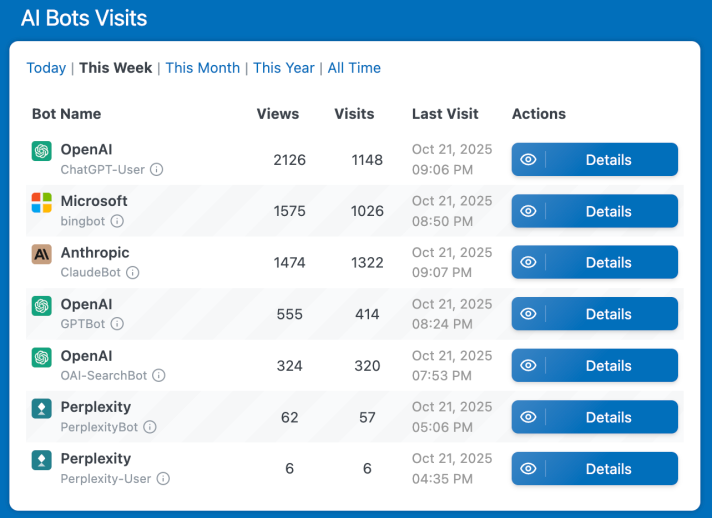Open Details for Anthropic ClaudeBot
This screenshot has width=712, height=518.
tap(594, 263)
